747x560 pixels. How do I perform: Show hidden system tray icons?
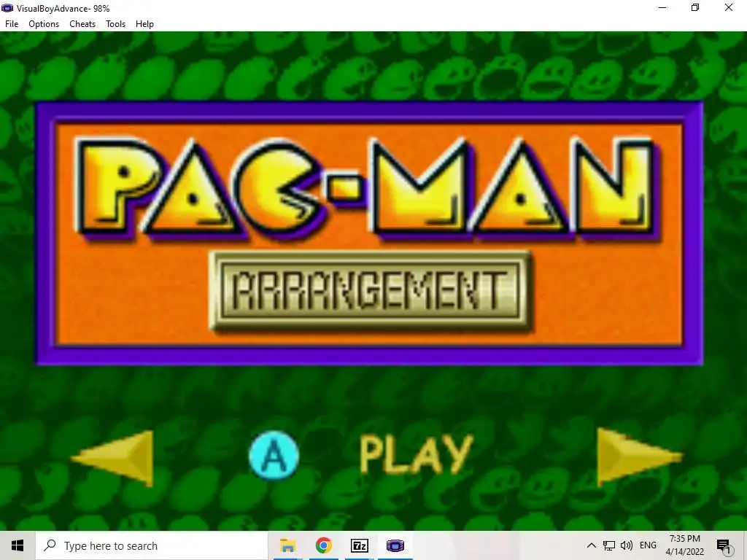591,545
